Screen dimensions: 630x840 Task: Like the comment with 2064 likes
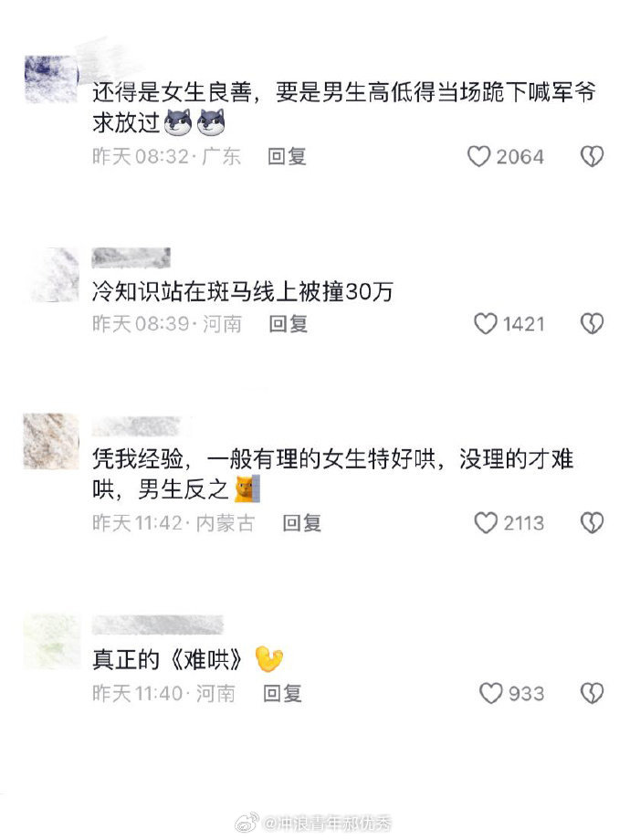(x=479, y=156)
